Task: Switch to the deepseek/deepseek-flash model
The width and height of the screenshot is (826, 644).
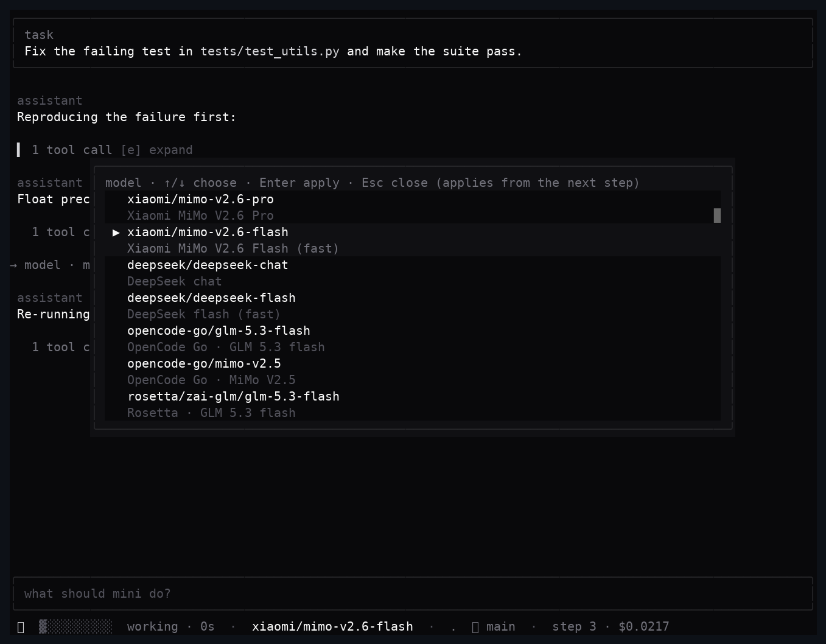Action: pyautogui.click(x=413, y=306)
